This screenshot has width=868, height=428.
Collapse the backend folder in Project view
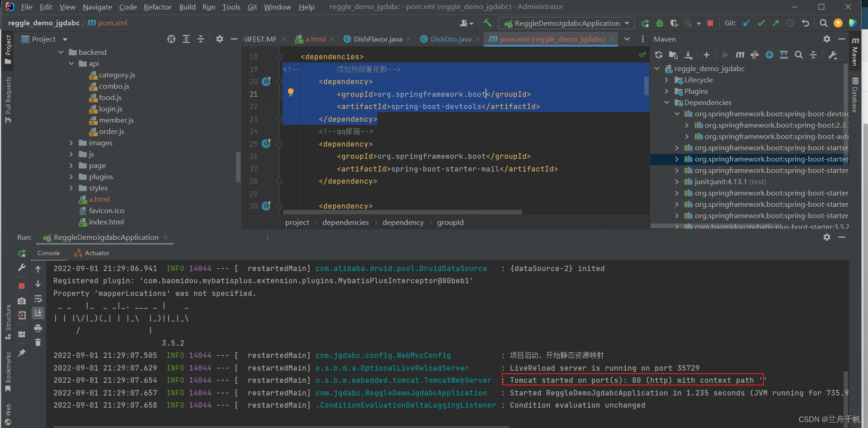(x=61, y=52)
